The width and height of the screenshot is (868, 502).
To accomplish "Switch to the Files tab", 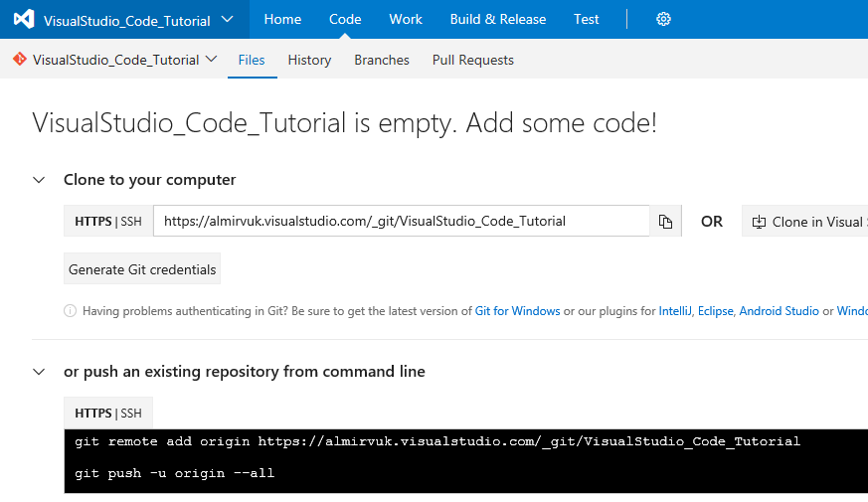I will point(252,60).
